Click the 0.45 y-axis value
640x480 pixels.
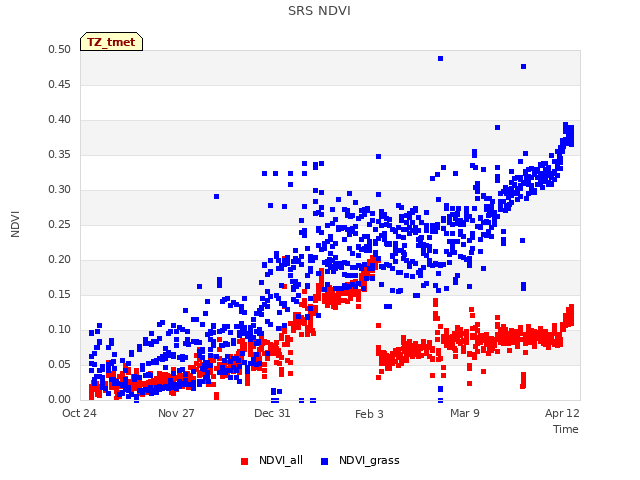tap(59, 84)
